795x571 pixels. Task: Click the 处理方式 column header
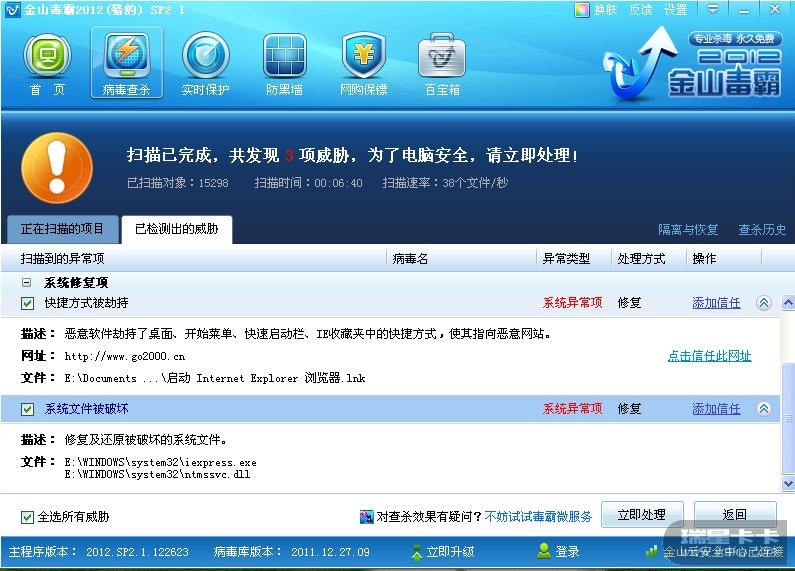click(x=649, y=259)
